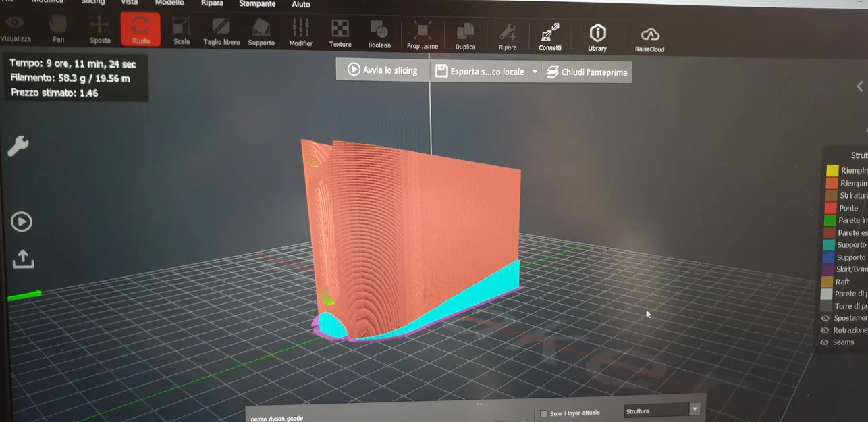Viewport: 868px width, 422px height.
Task: Open the Supporto tool in toolbar
Action: pyautogui.click(x=261, y=32)
